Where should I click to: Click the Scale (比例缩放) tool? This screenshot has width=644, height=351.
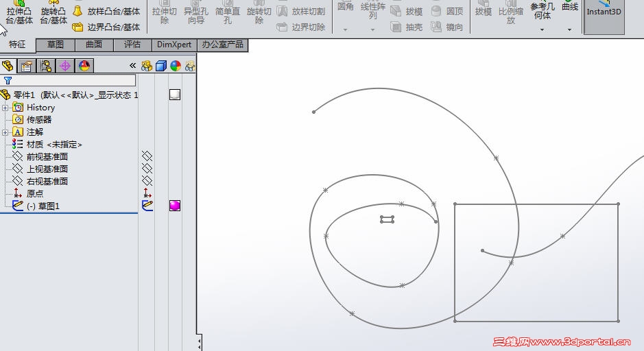point(511,12)
